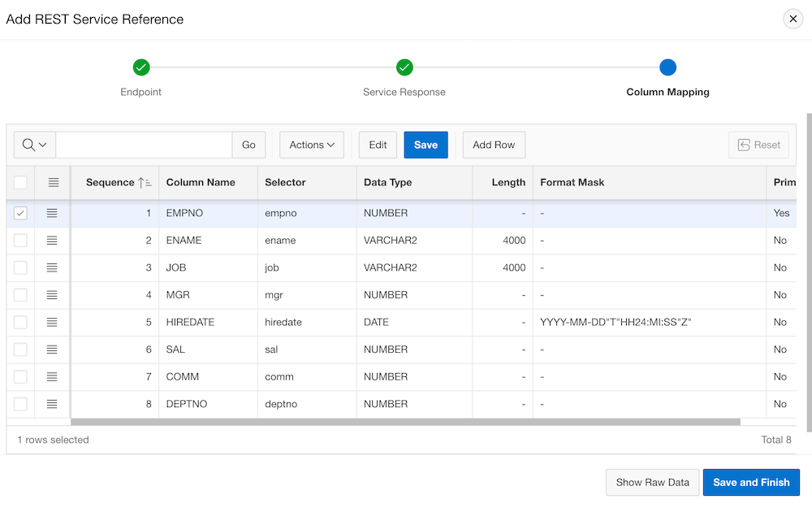The height and width of the screenshot is (508, 812).
Task: Click the Service Response completed check icon
Action: tap(404, 67)
